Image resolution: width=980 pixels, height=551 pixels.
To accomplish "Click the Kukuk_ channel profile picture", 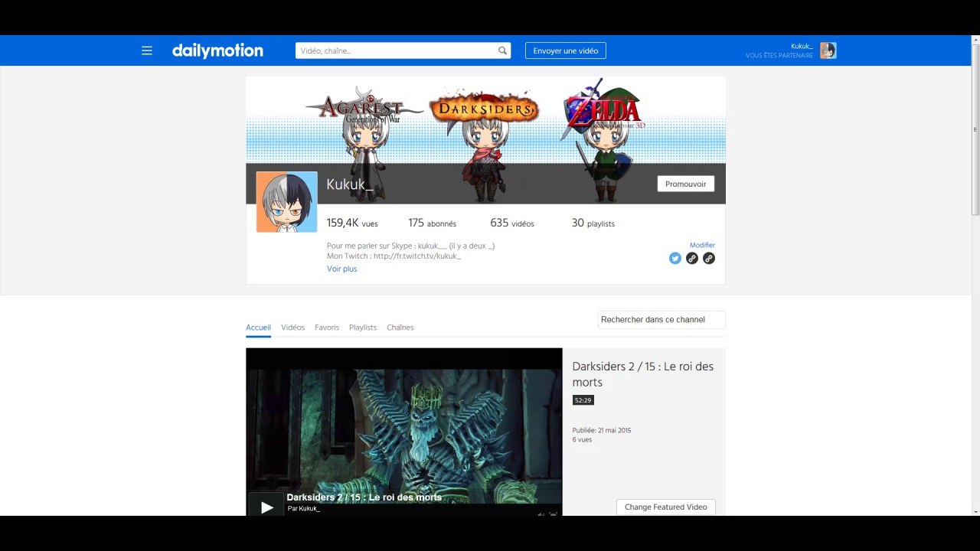I will pyautogui.click(x=286, y=201).
